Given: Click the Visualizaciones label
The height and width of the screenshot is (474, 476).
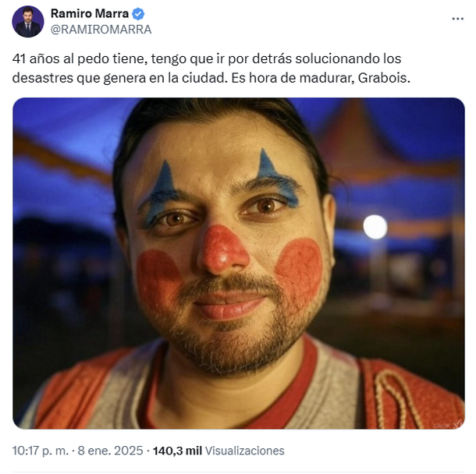Looking at the screenshot, I should point(245,451).
